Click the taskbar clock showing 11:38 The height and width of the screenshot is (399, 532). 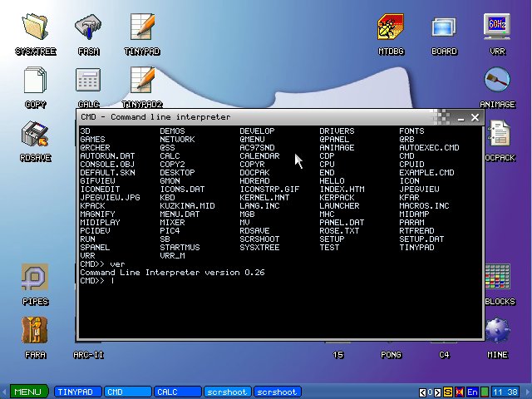point(504,392)
